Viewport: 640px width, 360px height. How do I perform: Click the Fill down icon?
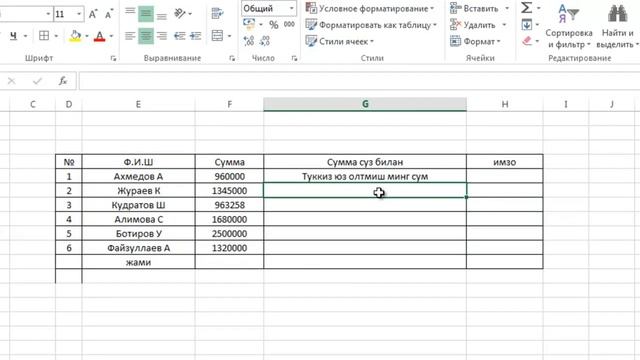(x=527, y=25)
